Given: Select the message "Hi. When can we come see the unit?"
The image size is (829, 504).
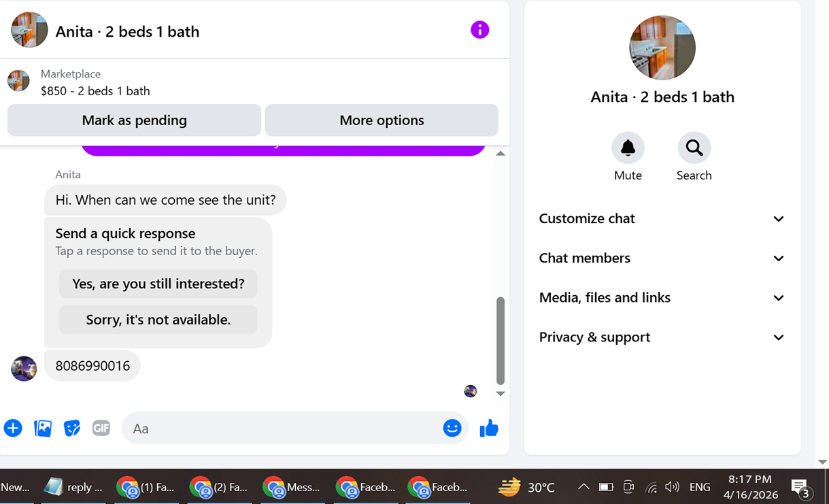Looking at the screenshot, I should [x=165, y=200].
